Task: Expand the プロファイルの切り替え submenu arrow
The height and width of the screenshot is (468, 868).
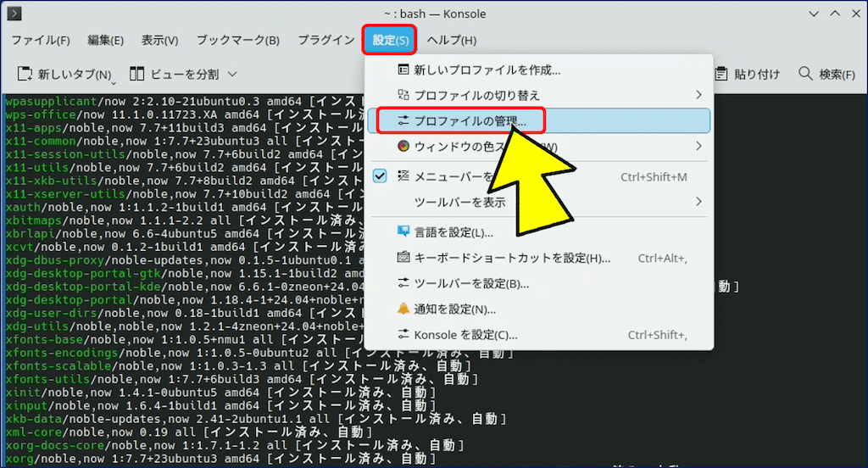Action: [x=698, y=95]
